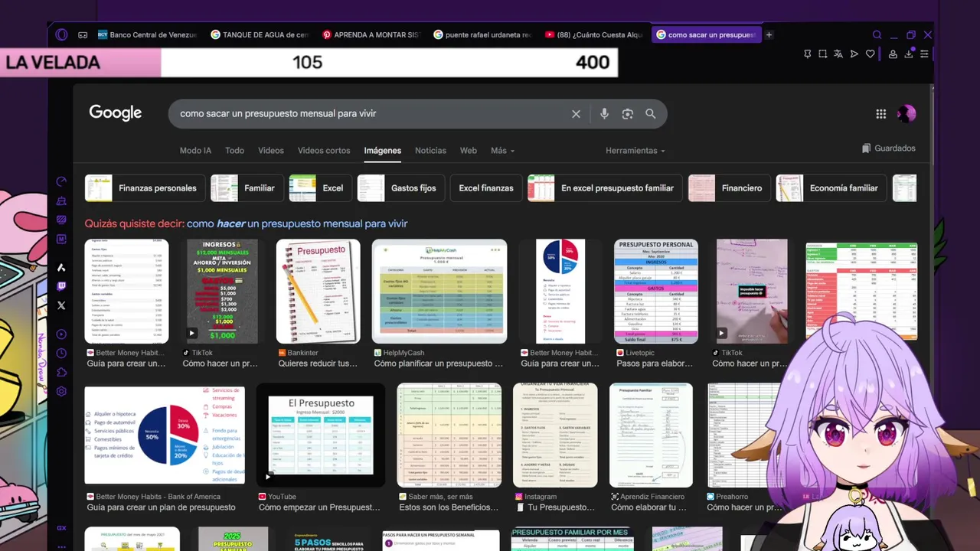Click the pin icon in browser toolbar
The height and width of the screenshot is (551, 980).
tap(807, 54)
